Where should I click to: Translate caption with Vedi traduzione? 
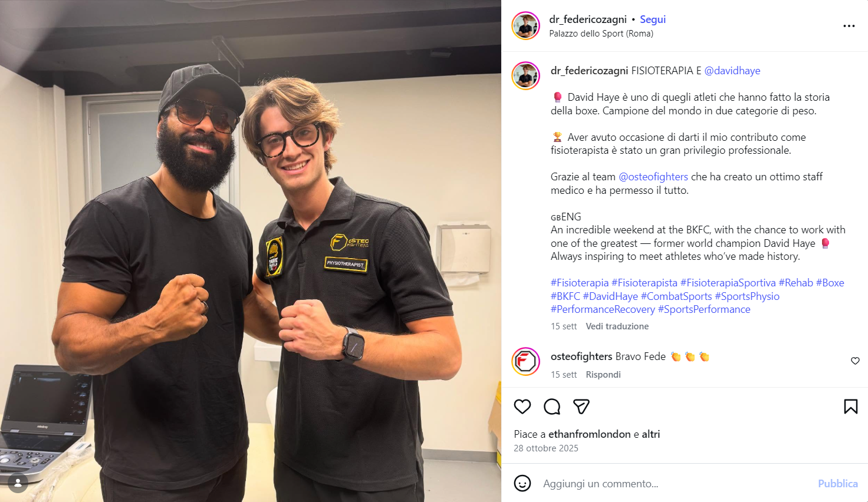[x=617, y=326]
